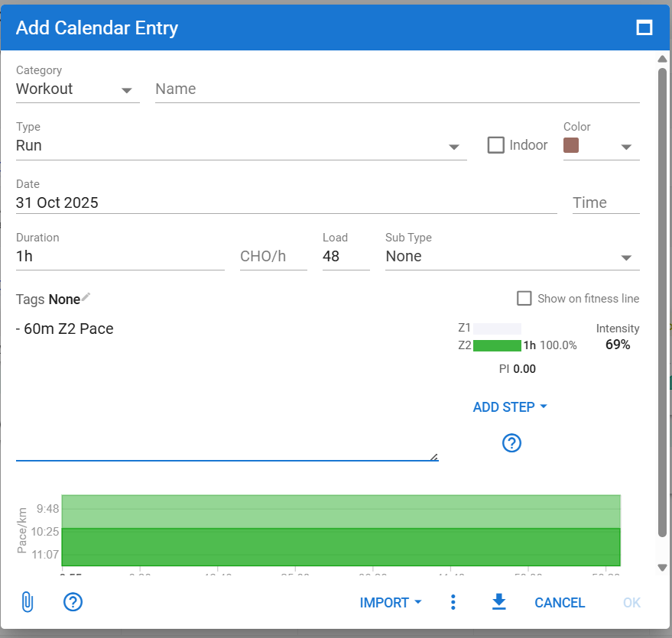The width and height of the screenshot is (672, 638).
Task: Edit tags with the pencil icon
Action: tap(86, 297)
